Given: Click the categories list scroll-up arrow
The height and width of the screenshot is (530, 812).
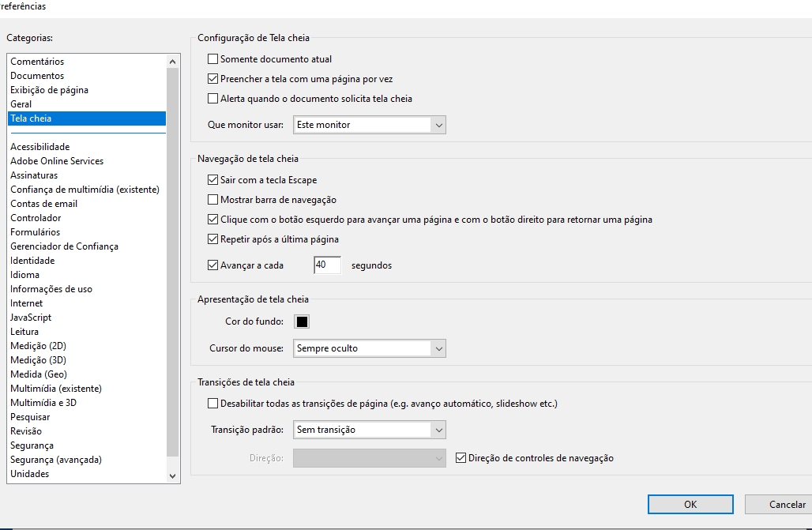Looking at the screenshot, I should 173,62.
